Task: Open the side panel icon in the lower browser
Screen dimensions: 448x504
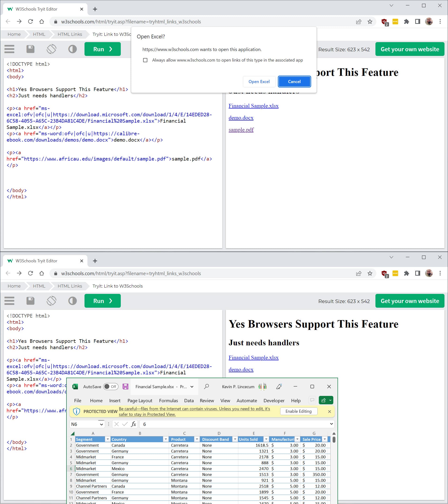Action: coord(417,273)
